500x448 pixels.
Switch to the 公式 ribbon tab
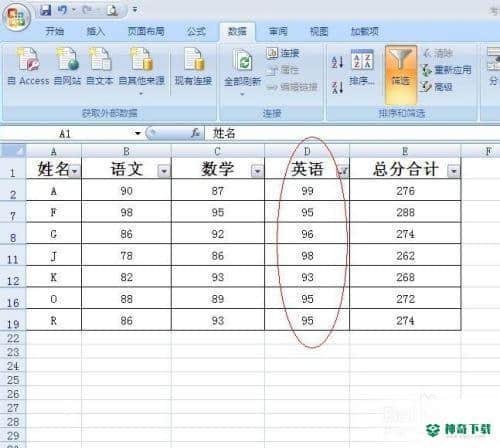coord(196,31)
